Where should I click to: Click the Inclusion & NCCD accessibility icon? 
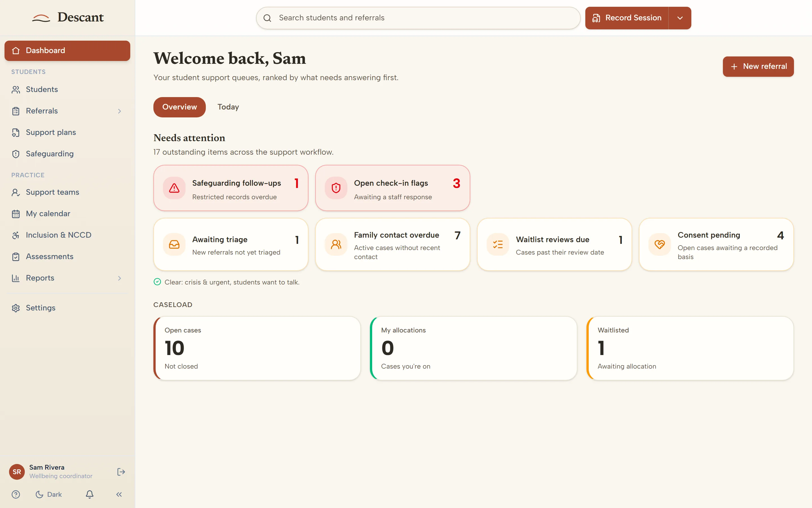click(16, 235)
